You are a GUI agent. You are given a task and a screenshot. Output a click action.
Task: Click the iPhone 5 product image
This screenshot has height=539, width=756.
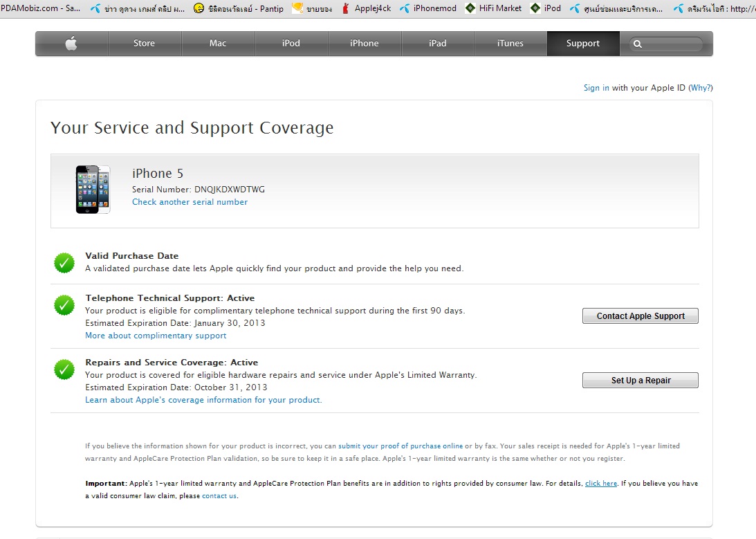93,189
